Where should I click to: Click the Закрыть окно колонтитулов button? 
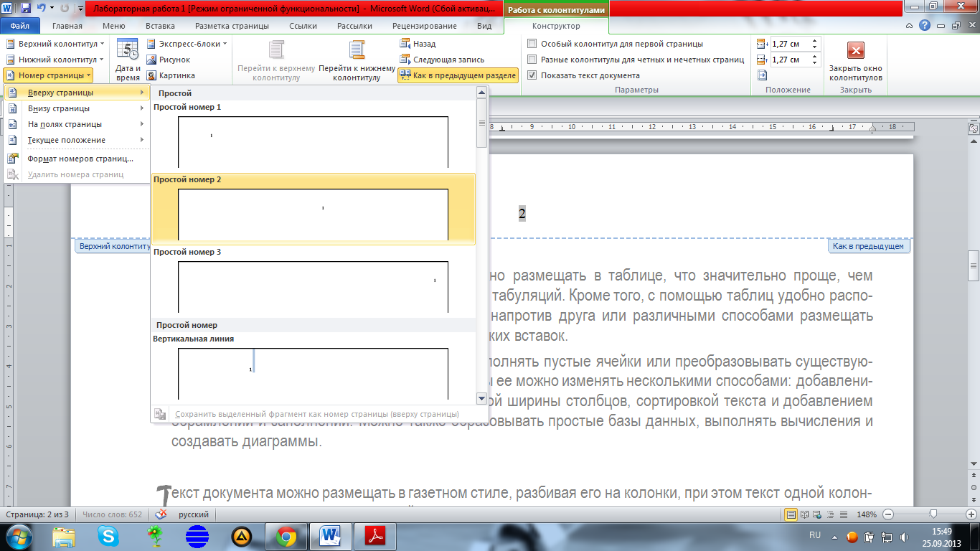coord(855,60)
